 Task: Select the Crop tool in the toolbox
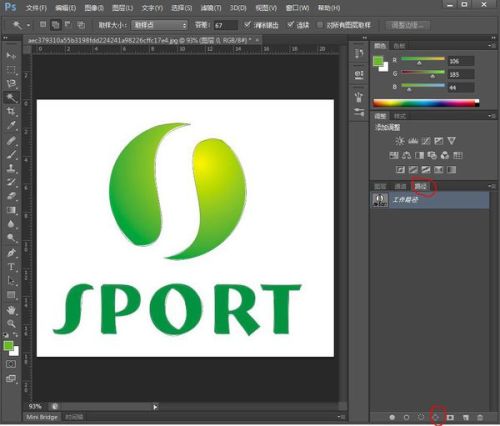click(x=11, y=111)
